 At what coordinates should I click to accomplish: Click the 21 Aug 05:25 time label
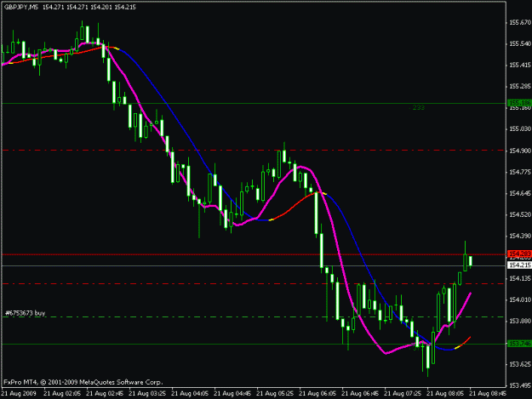pos(275,394)
